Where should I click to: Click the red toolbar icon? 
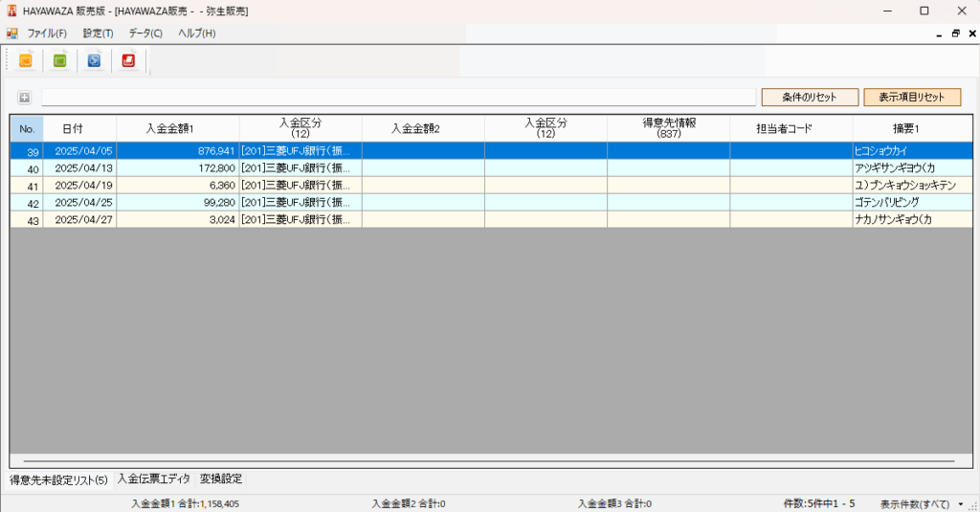(127, 61)
